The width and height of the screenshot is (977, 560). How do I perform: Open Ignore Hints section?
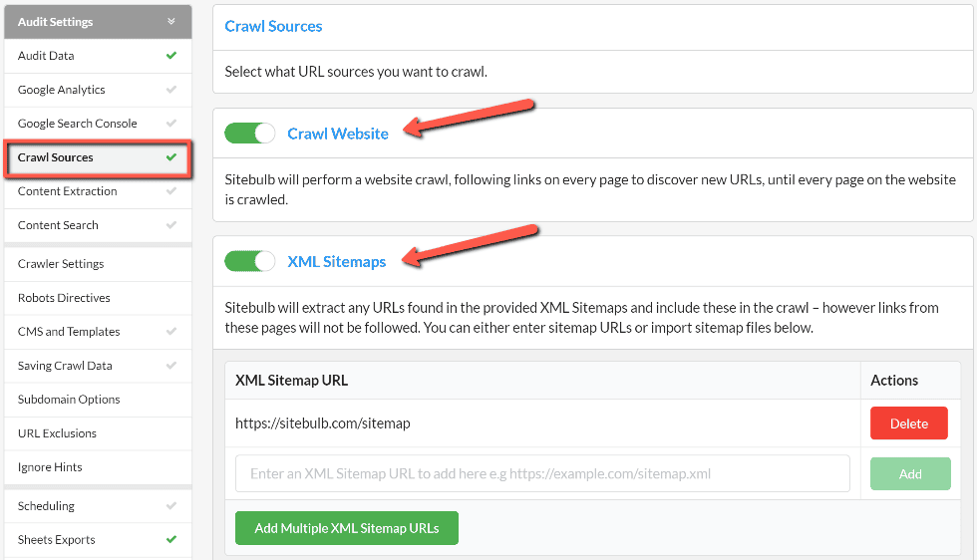click(98, 467)
